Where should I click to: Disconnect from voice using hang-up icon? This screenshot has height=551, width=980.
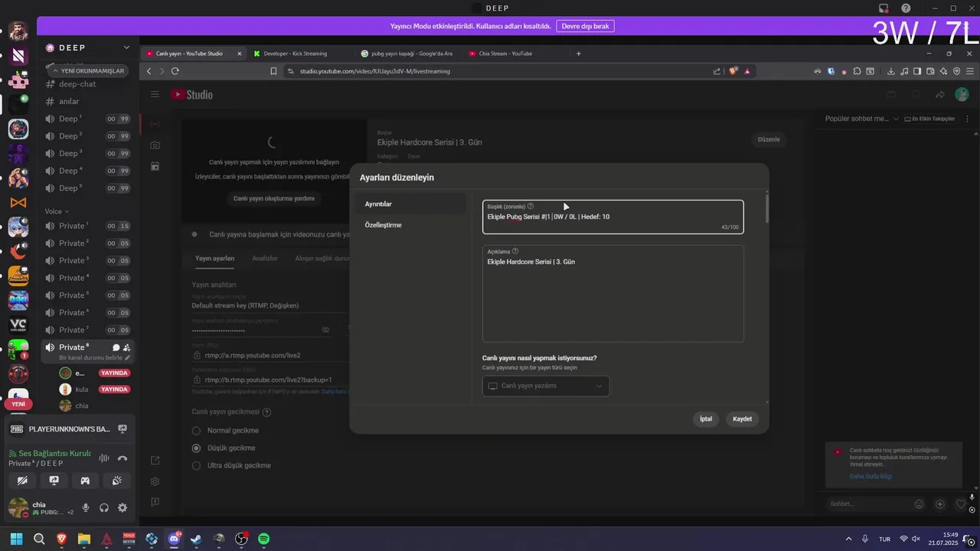(x=122, y=458)
